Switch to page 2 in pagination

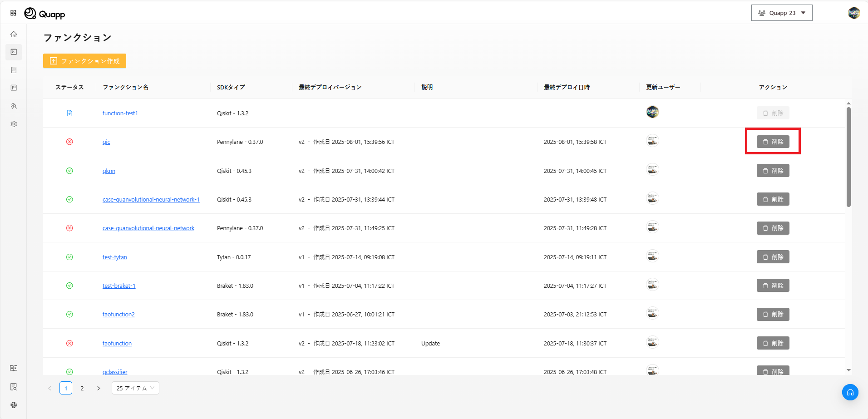pos(82,388)
